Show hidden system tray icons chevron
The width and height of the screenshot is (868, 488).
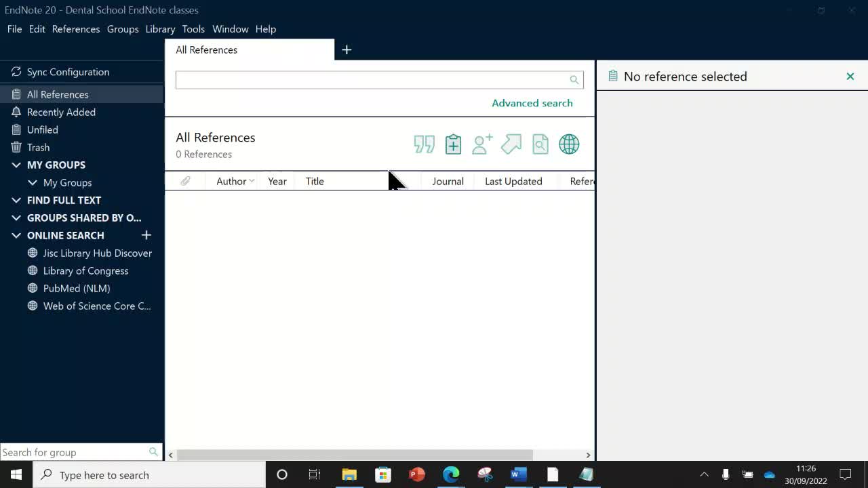pos(704,474)
